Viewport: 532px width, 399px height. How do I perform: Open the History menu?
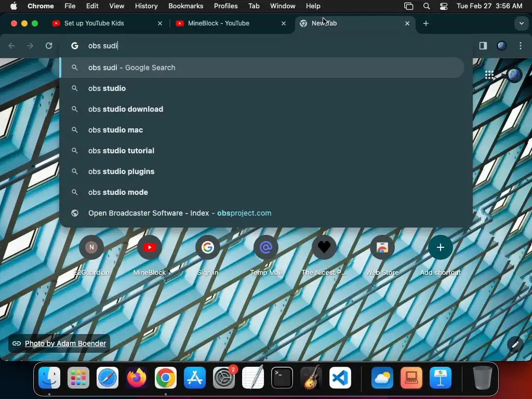[146, 6]
